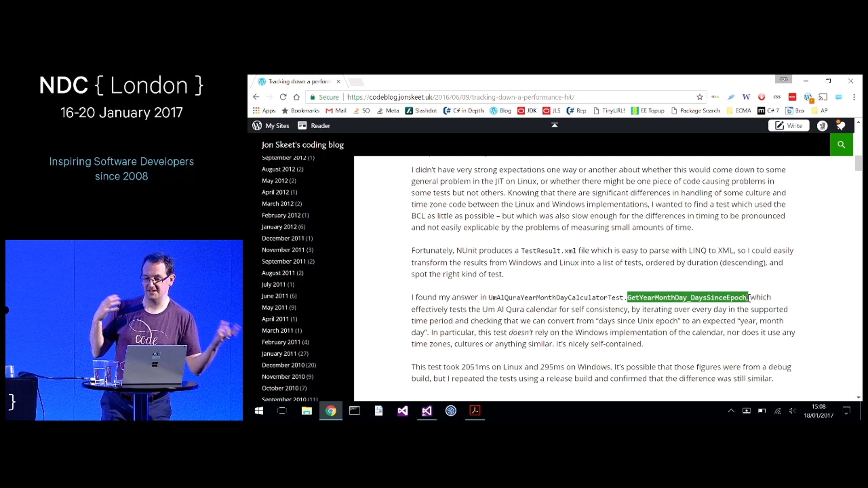Open the C# in Depth bookmark
The width and height of the screenshot is (868, 488).
[x=464, y=111]
